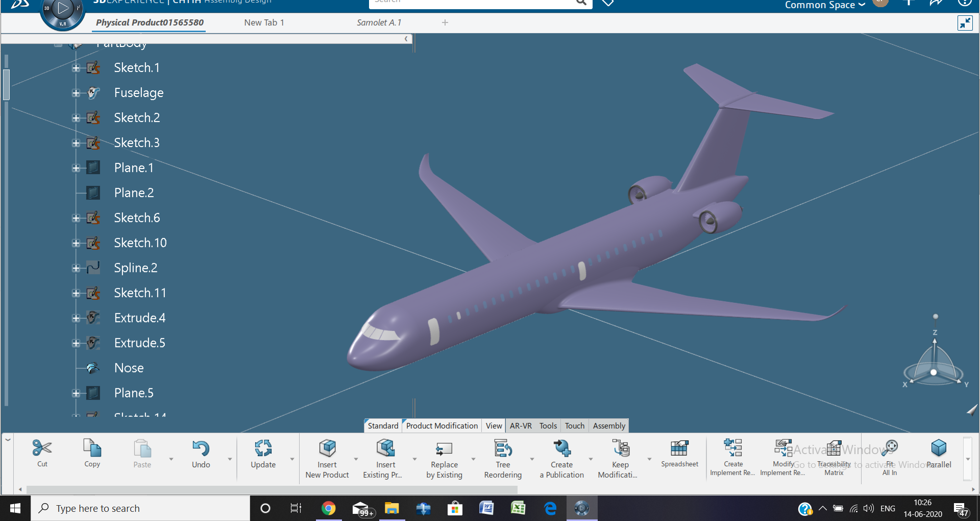Open Excel from taskbar
This screenshot has height=521, width=980.
click(518, 508)
